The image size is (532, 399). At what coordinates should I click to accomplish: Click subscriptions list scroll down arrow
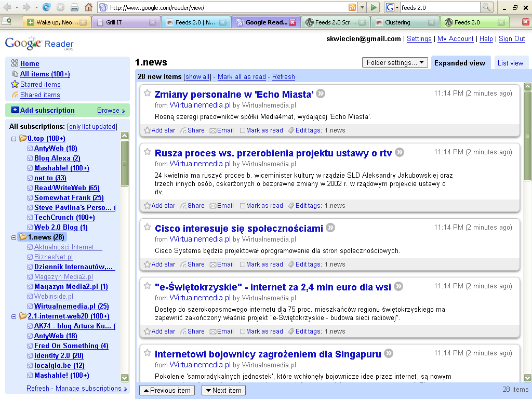(x=125, y=378)
